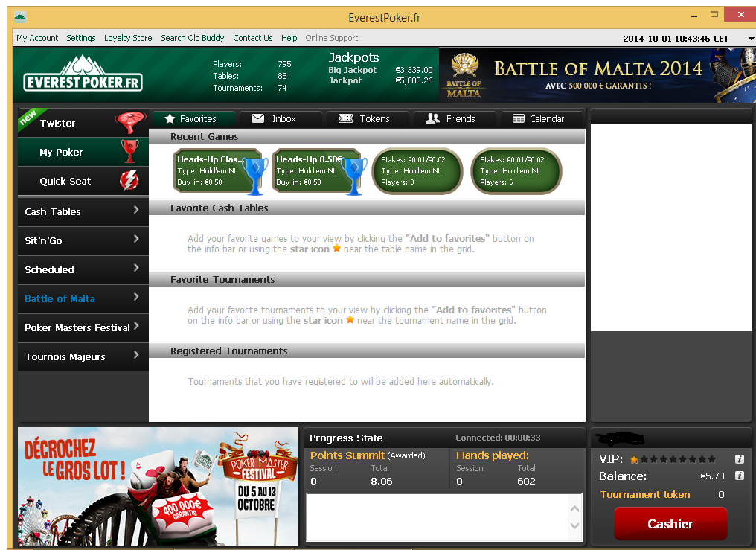Click the Points Summit heading
756x550 pixels.
(347, 455)
